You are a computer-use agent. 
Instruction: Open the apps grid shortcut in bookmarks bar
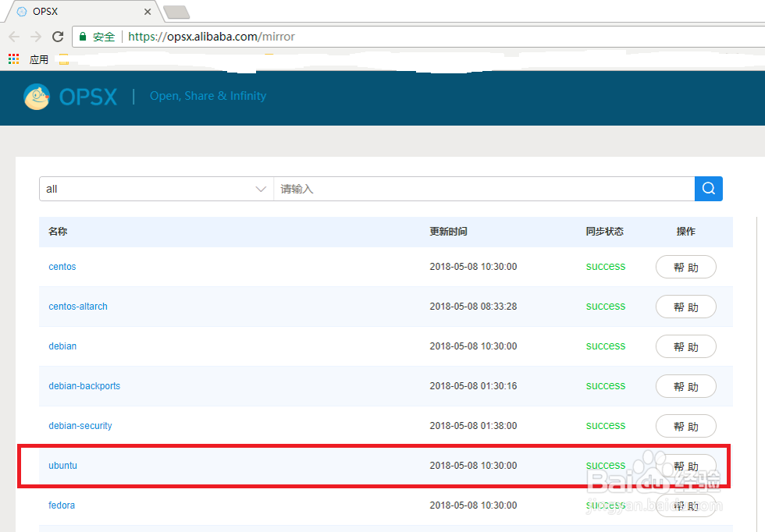point(14,59)
